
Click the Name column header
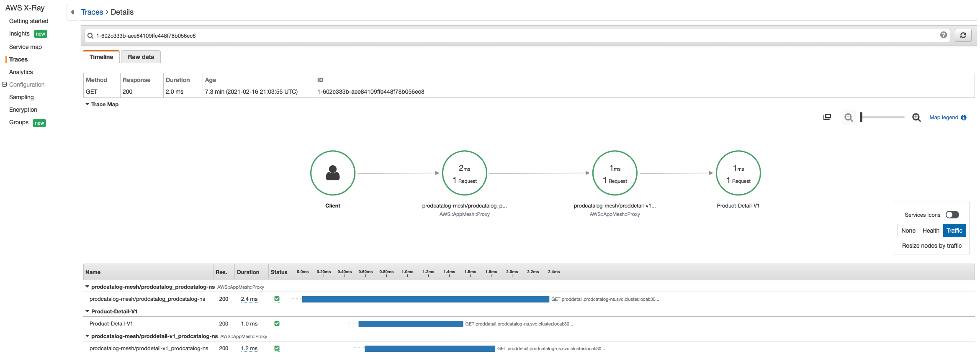93,272
